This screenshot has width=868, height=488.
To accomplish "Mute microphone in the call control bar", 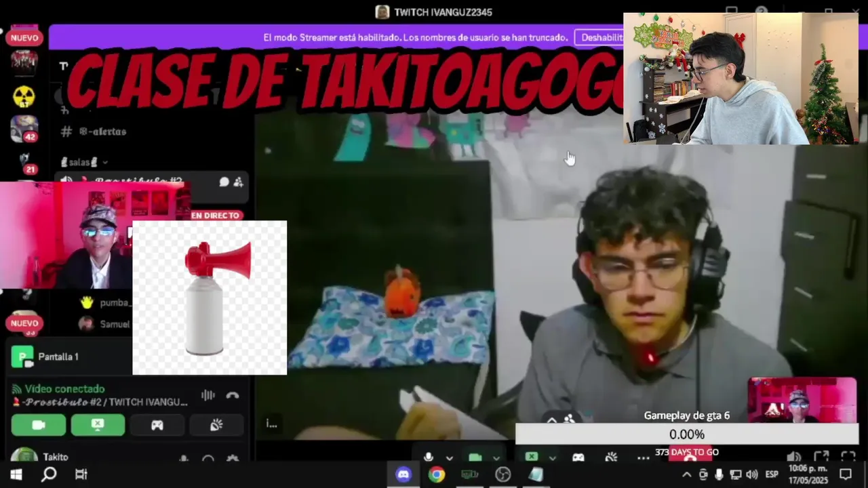I will pos(428,457).
